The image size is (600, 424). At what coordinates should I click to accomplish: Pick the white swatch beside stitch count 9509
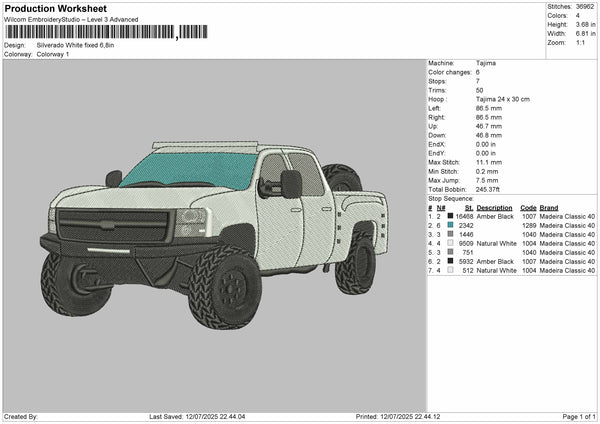(x=451, y=243)
